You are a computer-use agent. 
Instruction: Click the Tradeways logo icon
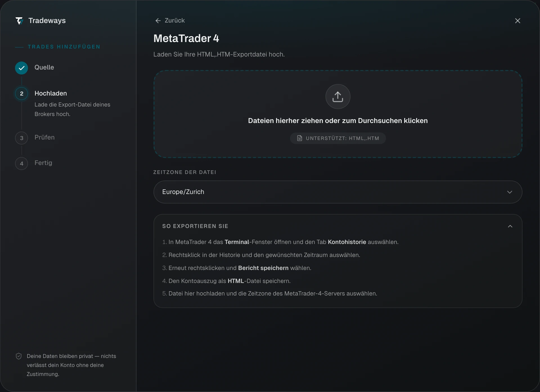[19, 21]
